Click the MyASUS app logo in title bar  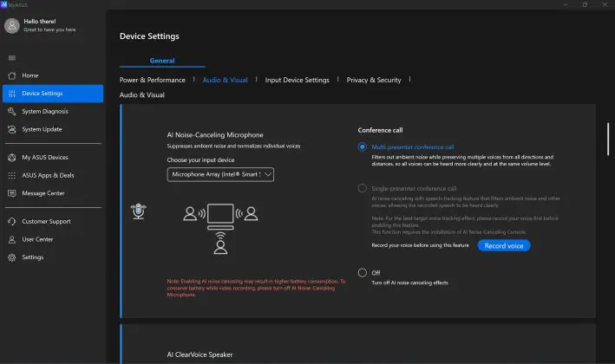tap(3, 4)
